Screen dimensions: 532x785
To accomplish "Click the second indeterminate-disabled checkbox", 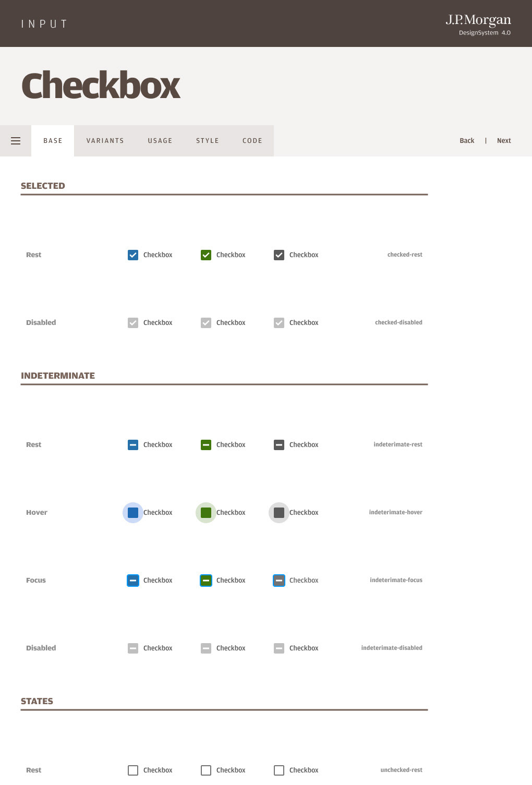I will [x=206, y=648].
